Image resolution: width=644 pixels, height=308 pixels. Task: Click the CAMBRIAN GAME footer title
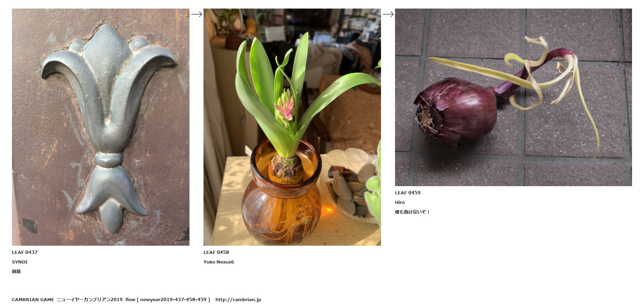click(33, 299)
